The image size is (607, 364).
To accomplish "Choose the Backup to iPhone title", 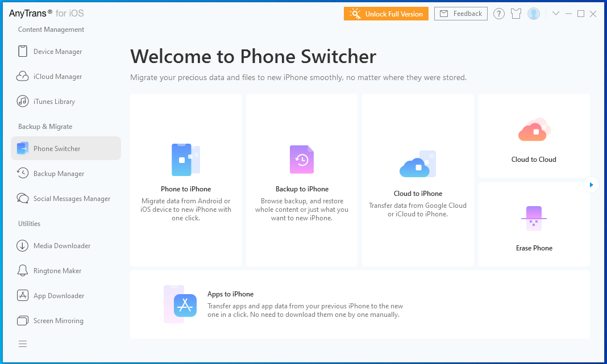I will (x=302, y=189).
